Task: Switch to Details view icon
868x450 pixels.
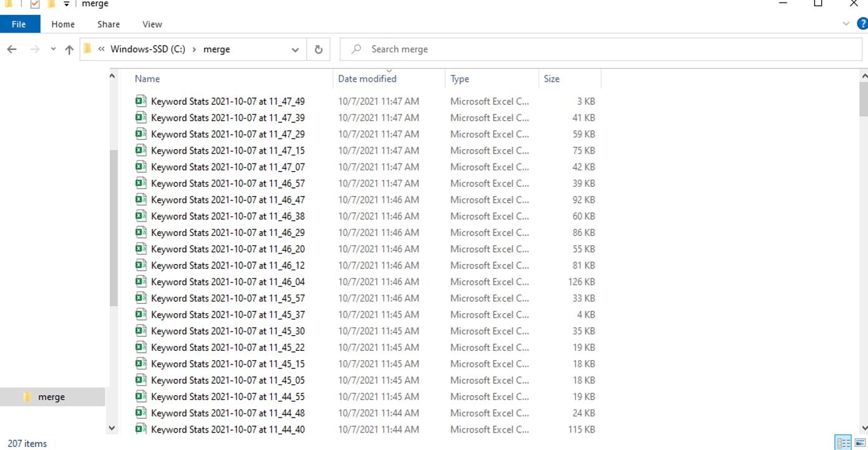Action: coord(844,443)
